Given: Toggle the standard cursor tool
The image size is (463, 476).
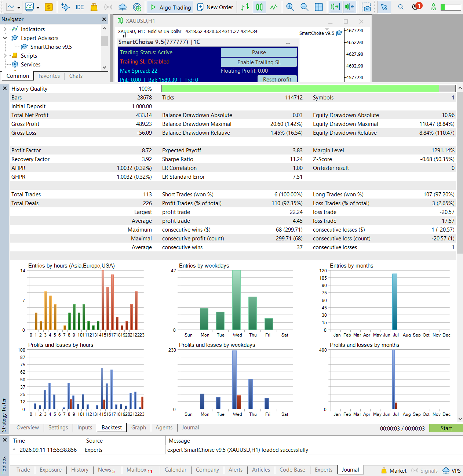Looking at the screenshot, I should pos(384,7).
